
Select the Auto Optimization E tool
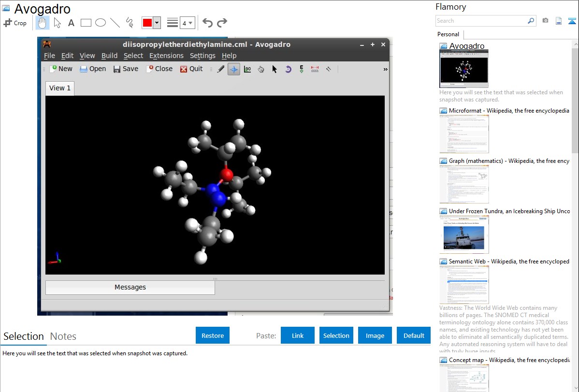click(301, 69)
